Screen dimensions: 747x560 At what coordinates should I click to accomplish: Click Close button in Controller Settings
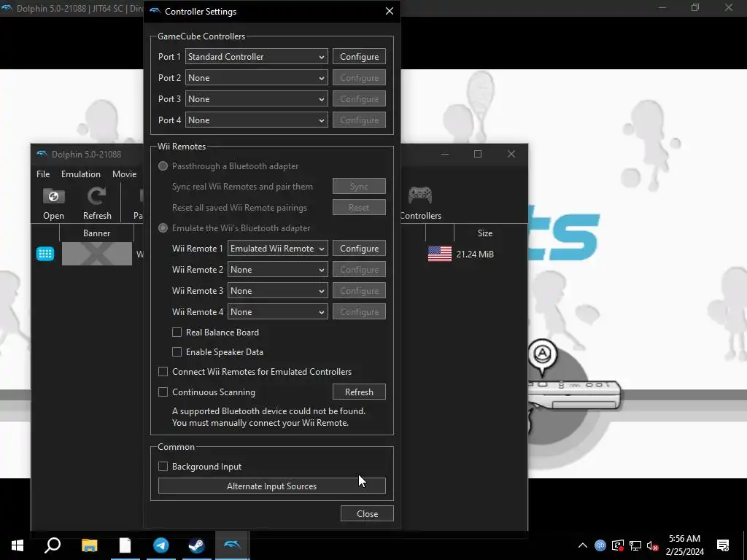click(x=368, y=514)
